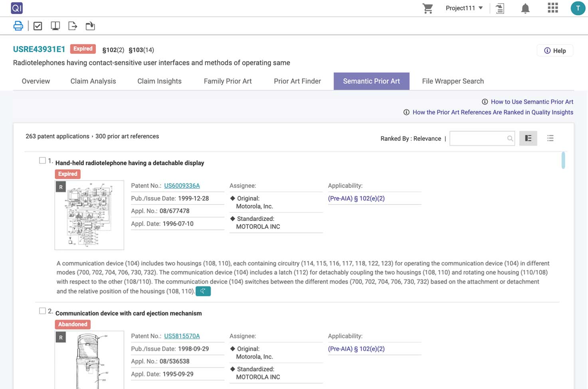This screenshot has height=389, width=588.
Task: Open the side-by-side compare view icon
Action: (55, 26)
